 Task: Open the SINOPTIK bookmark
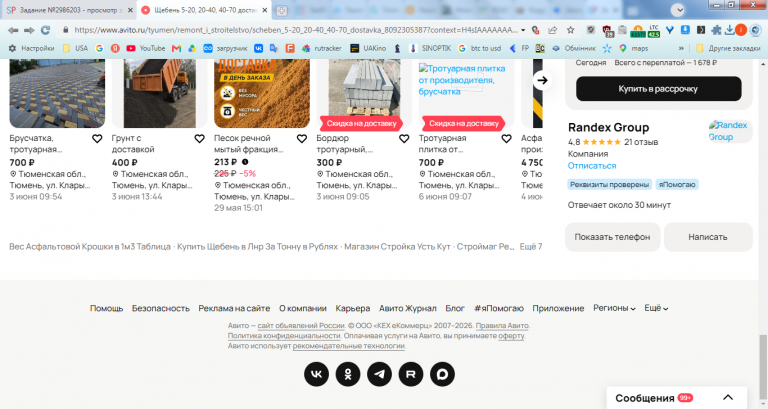[x=430, y=48]
